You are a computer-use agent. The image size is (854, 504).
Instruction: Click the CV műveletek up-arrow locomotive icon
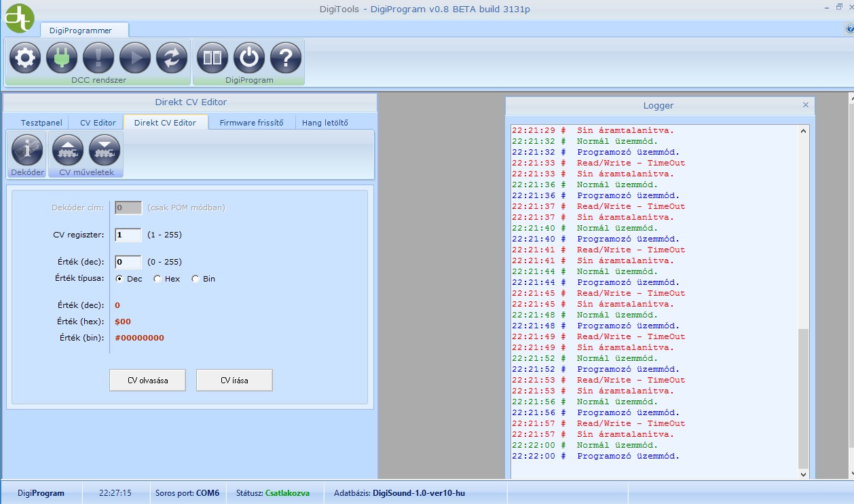tap(68, 150)
